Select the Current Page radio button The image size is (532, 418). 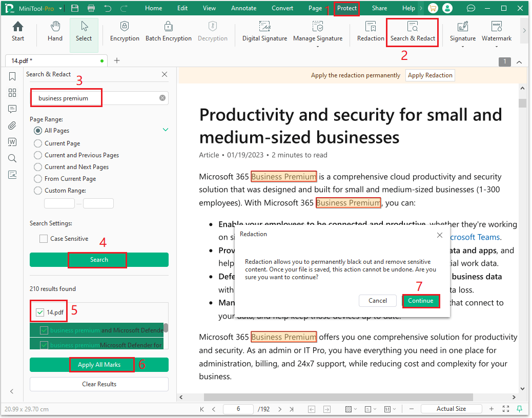pyautogui.click(x=37, y=143)
